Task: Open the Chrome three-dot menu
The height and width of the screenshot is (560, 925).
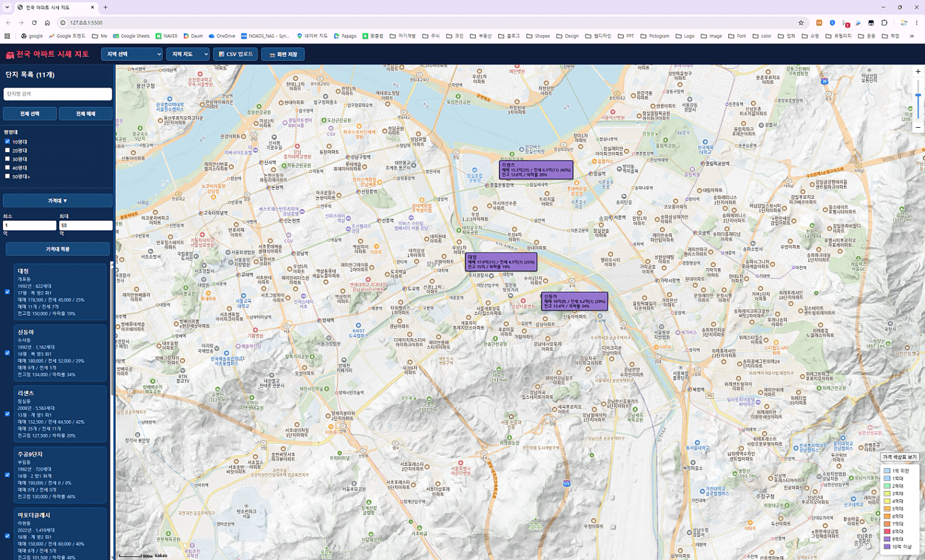Action: [916, 22]
